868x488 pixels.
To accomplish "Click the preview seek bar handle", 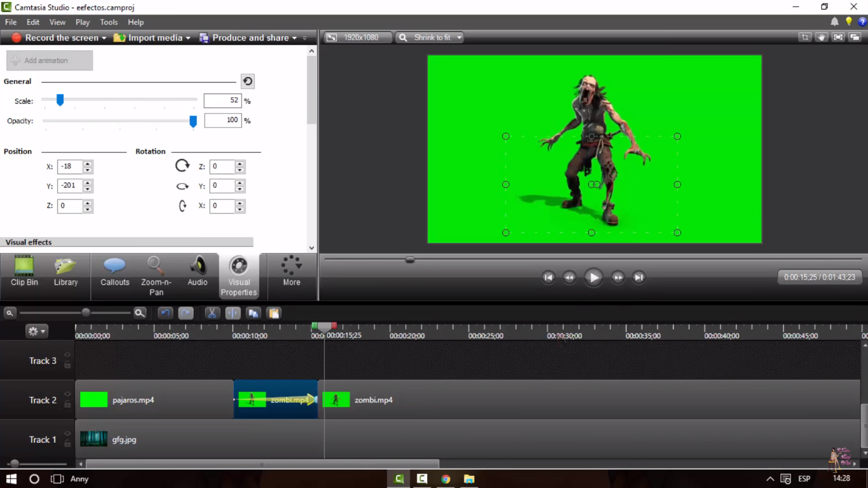I will click(x=410, y=259).
